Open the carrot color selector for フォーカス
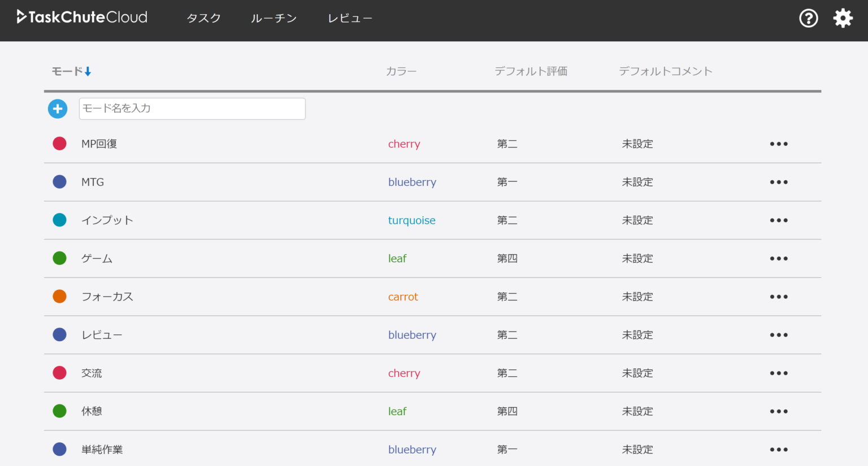Screen dimensions: 868x466 (403, 297)
